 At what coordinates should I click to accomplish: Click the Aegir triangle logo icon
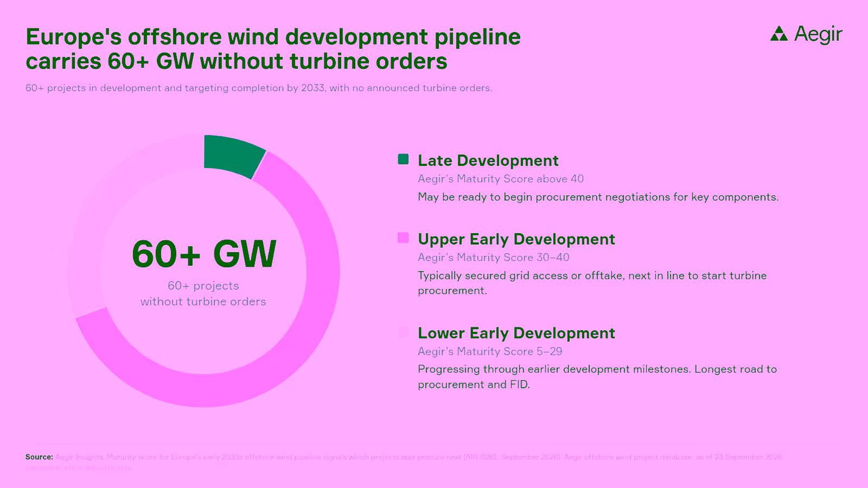tap(779, 34)
